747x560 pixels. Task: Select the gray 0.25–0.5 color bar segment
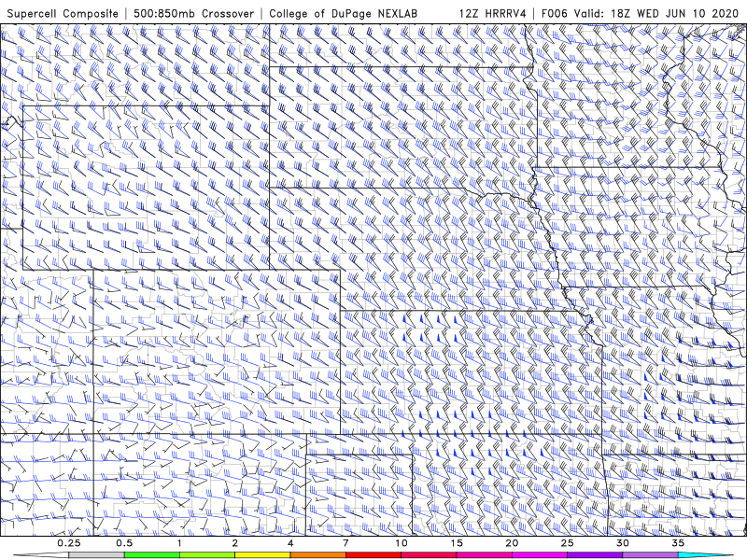(x=97, y=555)
